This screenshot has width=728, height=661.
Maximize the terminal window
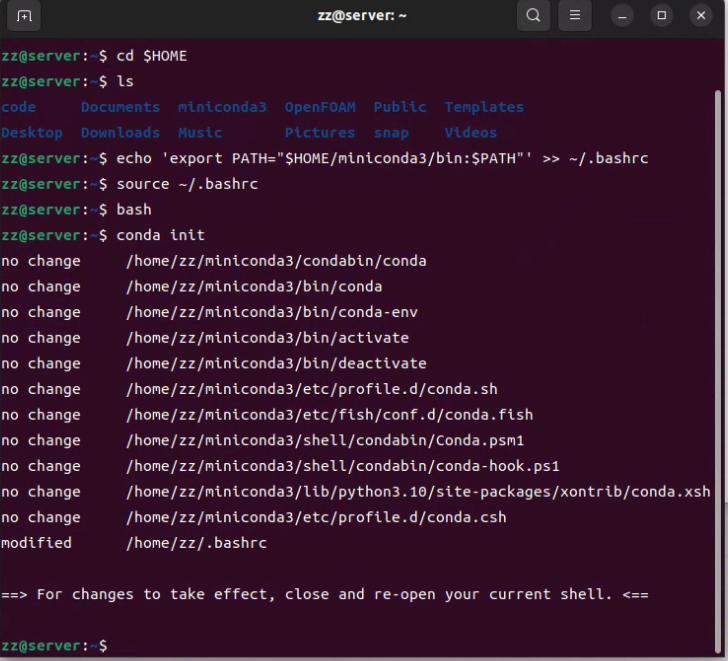(x=661, y=16)
